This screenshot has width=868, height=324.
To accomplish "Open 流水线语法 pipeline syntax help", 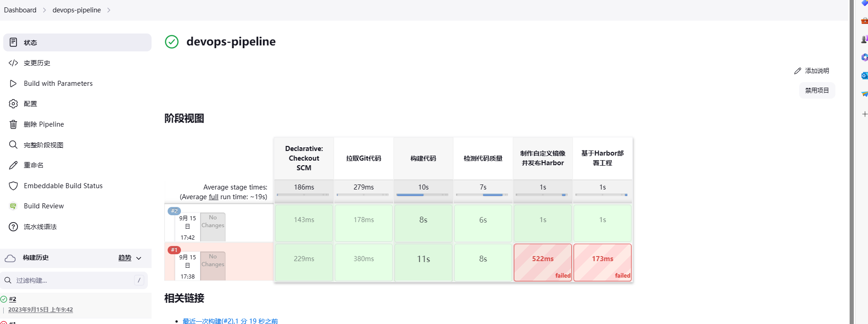I will [40, 227].
